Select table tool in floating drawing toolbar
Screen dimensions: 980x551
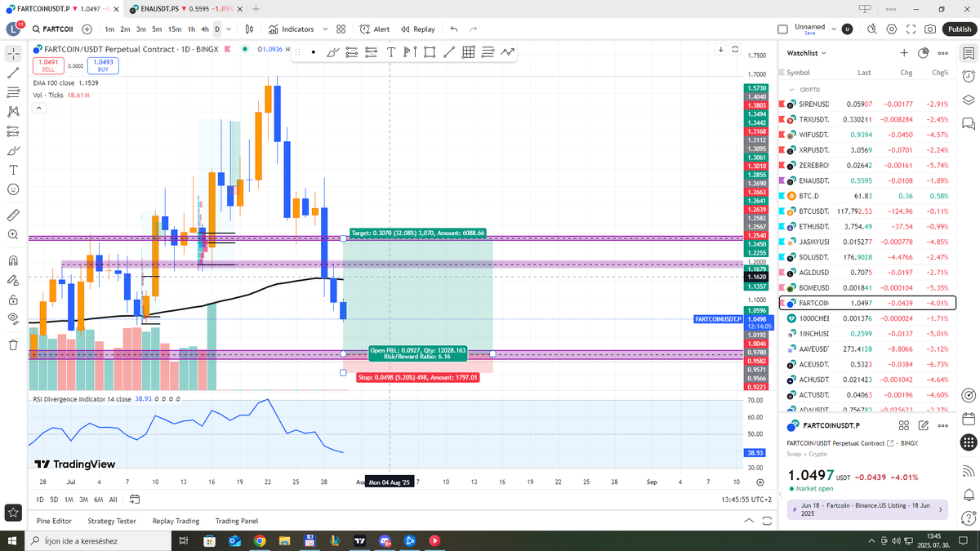pos(469,52)
